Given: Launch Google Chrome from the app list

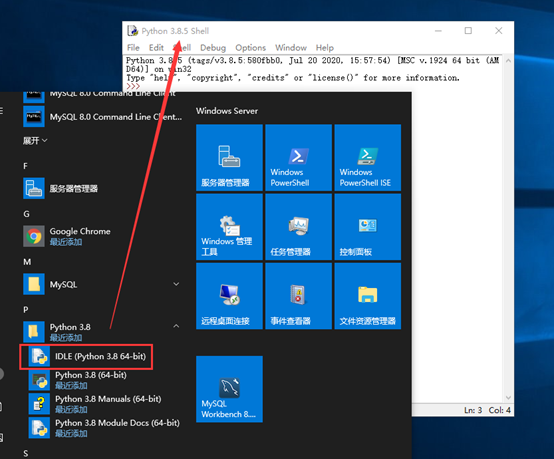Looking at the screenshot, I should point(102,236).
